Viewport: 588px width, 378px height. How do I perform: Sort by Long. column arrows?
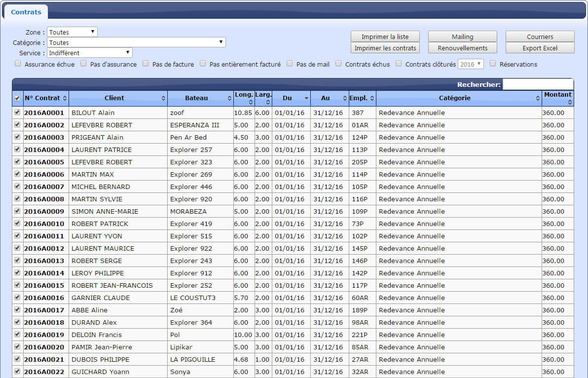click(x=251, y=102)
